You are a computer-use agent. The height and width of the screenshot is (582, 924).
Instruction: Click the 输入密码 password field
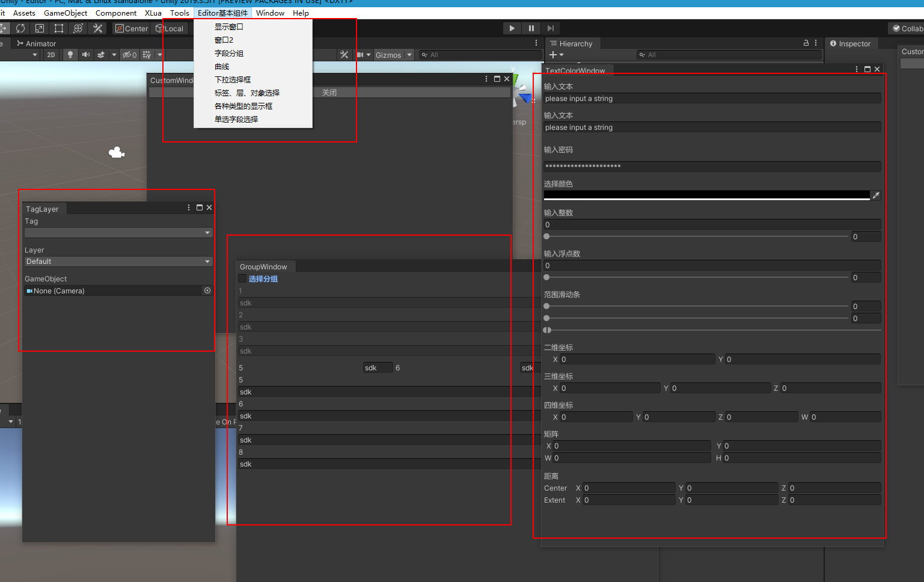tap(712, 166)
